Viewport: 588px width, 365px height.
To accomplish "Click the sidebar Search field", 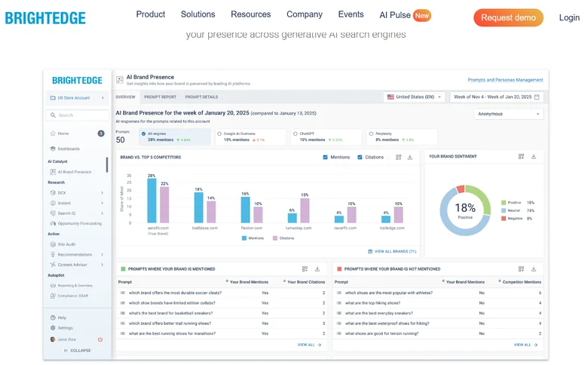I will pyautogui.click(x=78, y=115).
